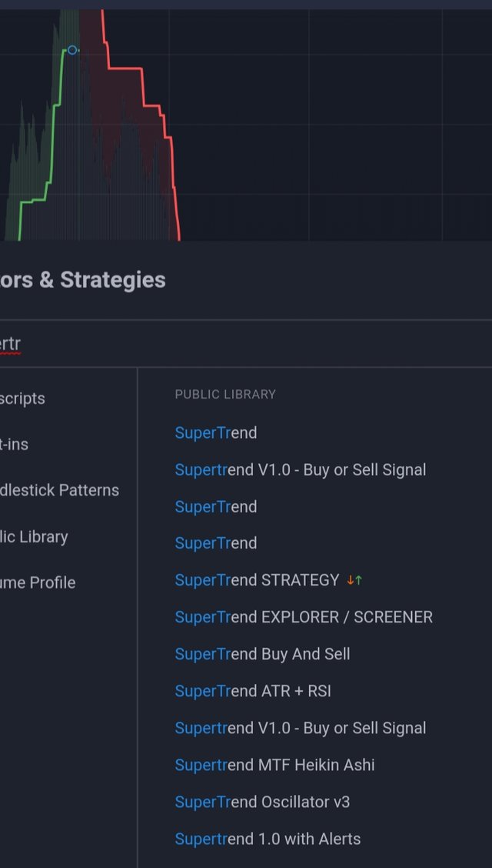Choose SuperTrend Oscillator v3
Screen dimensions: 492x868
[262, 802]
